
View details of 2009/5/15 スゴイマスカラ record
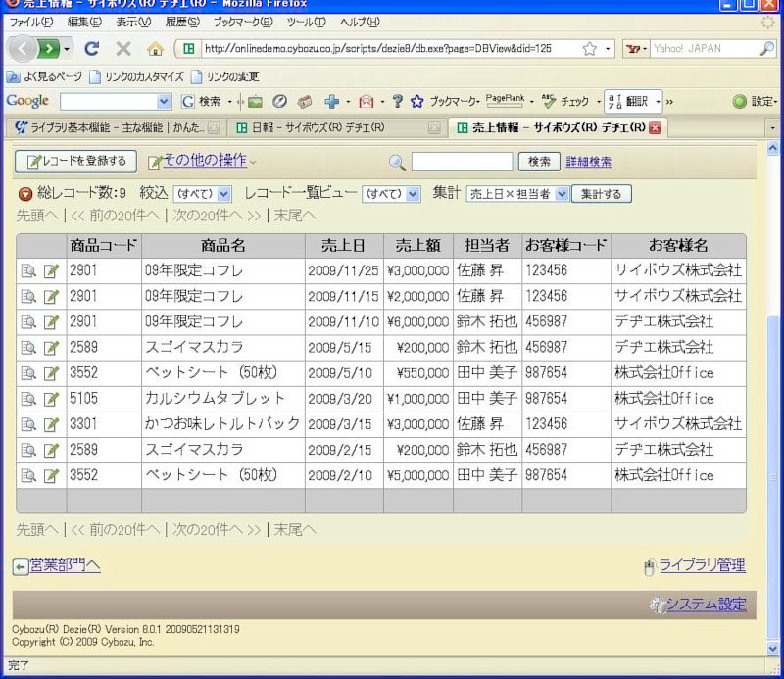[x=28, y=348]
